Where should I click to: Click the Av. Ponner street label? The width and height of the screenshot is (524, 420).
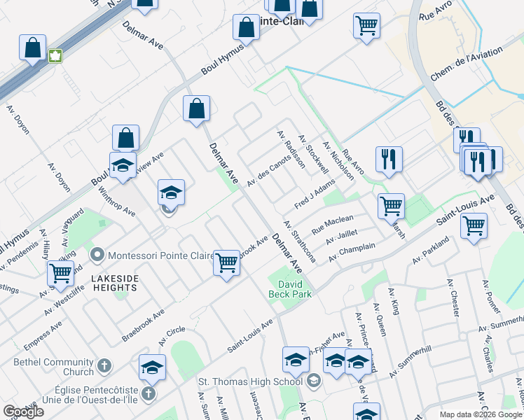491,297
